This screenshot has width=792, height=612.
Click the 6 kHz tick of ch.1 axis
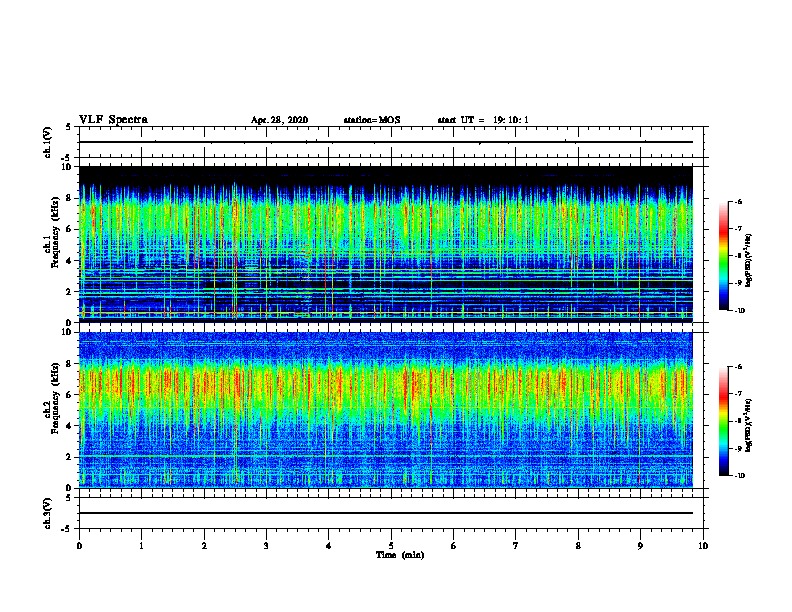coord(69,229)
